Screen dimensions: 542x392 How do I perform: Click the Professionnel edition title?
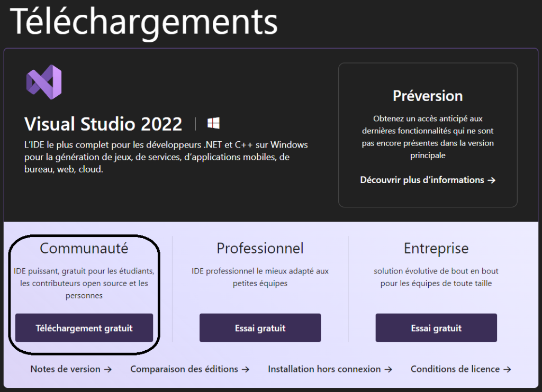tap(260, 248)
